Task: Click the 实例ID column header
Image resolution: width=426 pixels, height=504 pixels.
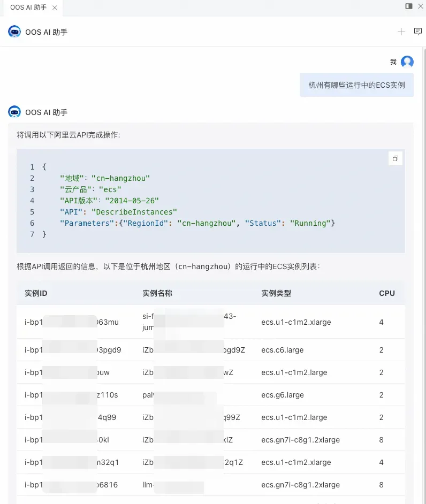Action: click(36, 293)
